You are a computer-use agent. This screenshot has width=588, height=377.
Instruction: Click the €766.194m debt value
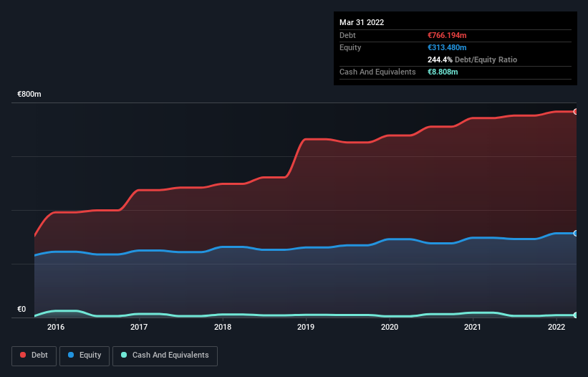click(447, 35)
